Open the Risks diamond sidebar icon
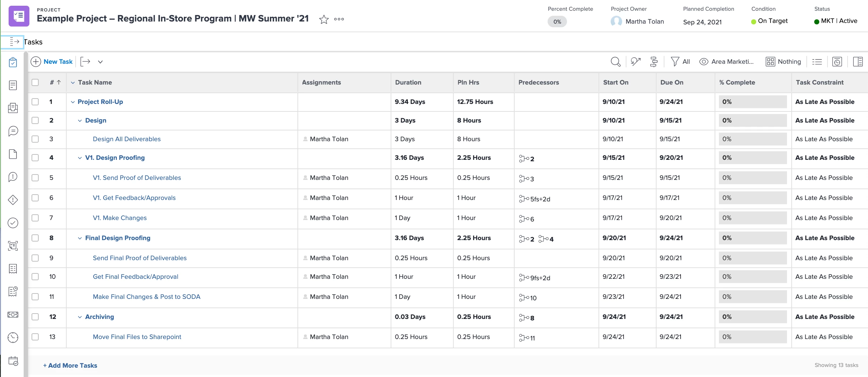The image size is (868, 377). pyautogui.click(x=13, y=200)
